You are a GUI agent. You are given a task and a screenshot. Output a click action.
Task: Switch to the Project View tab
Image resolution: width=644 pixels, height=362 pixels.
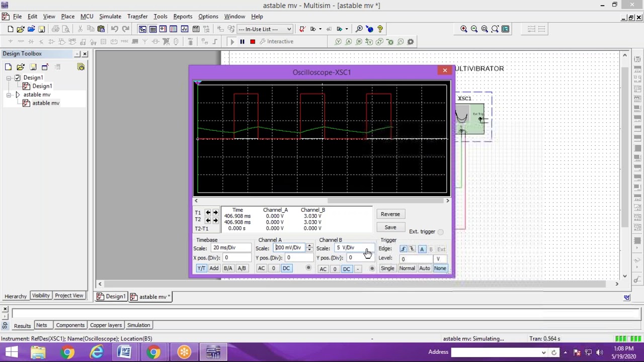pos(69,296)
